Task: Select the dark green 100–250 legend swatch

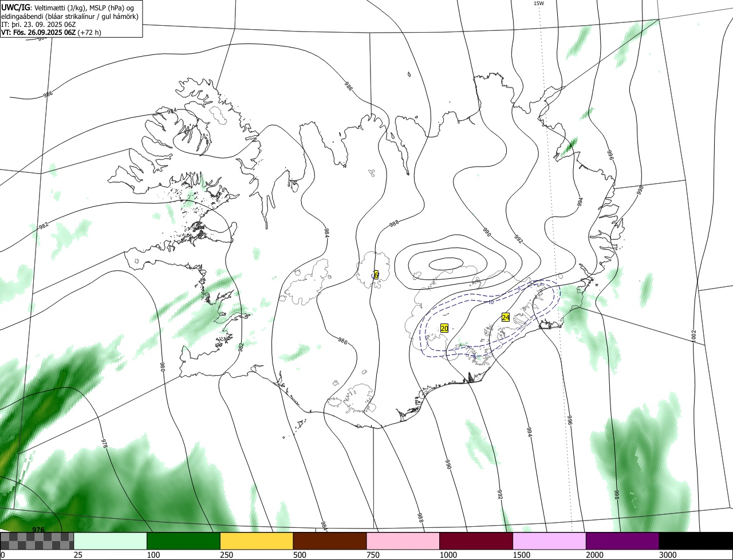Action: pyautogui.click(x=183, y=541)
